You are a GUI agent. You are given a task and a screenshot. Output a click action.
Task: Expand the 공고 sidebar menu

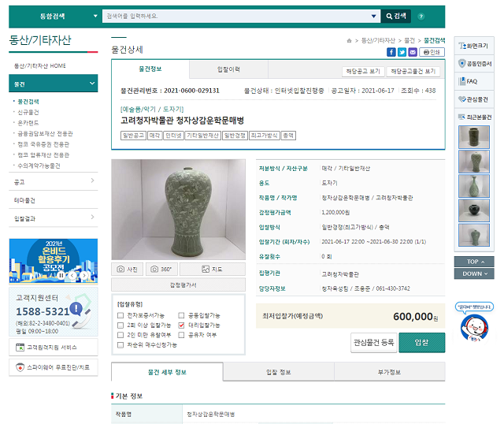click(54, 181)
